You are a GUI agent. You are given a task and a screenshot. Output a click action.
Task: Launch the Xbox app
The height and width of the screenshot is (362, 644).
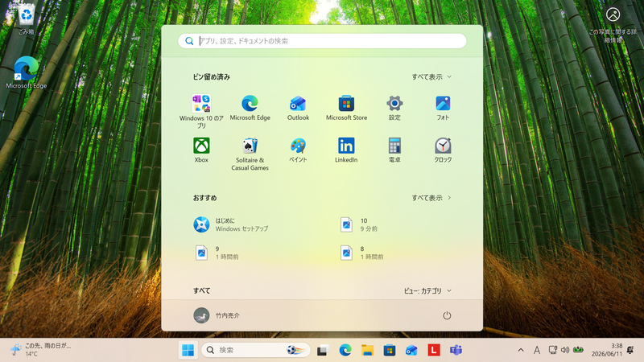201,150
